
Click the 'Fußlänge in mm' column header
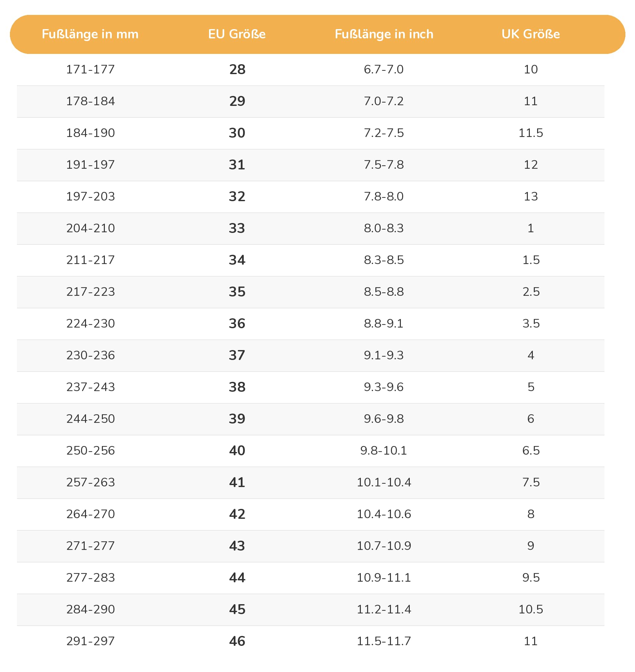pos(90,34)
